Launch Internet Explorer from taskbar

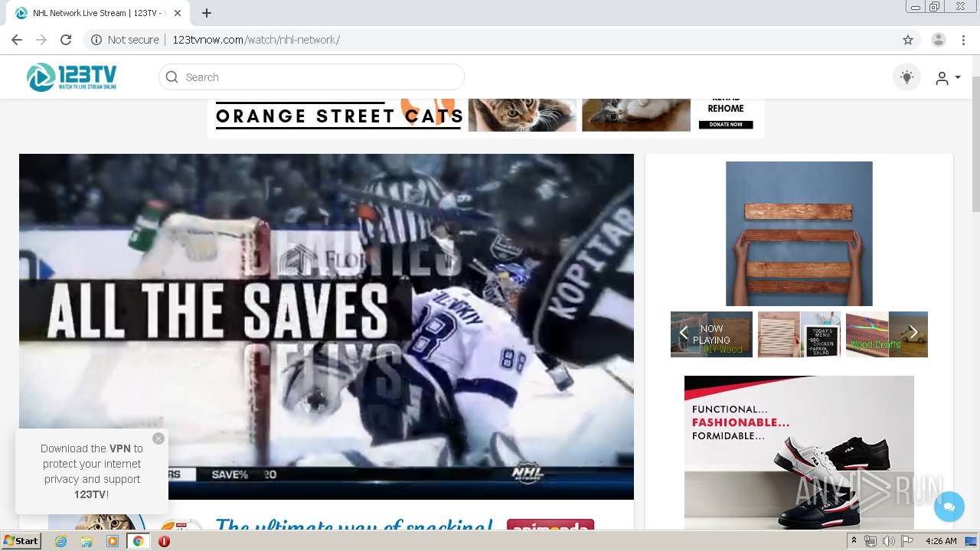pos(60,541)
